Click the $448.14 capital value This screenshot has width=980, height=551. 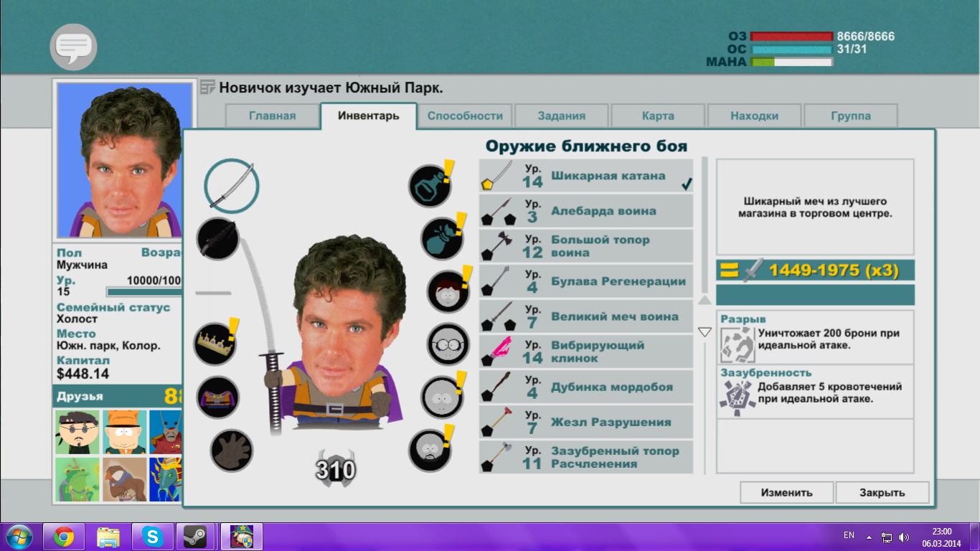[83, 374]
